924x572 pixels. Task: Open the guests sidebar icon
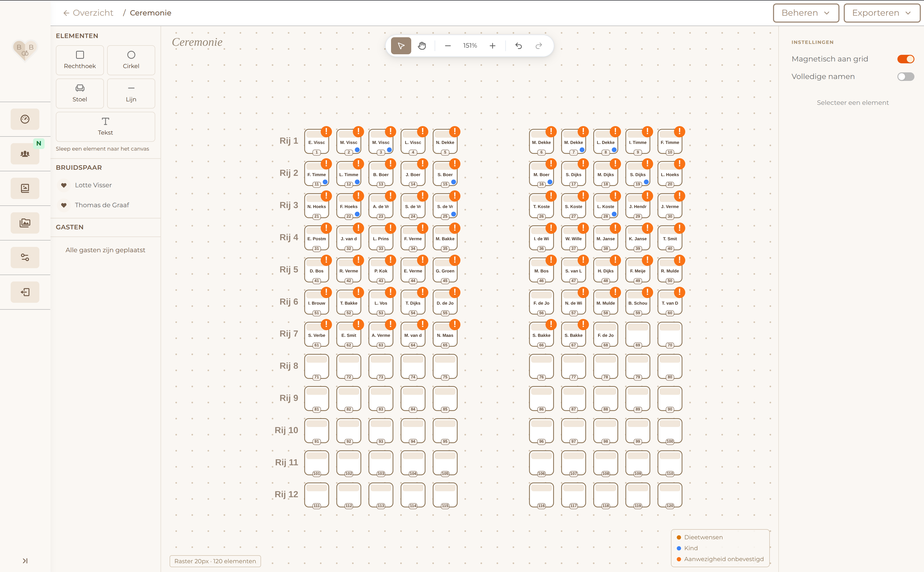25,154
